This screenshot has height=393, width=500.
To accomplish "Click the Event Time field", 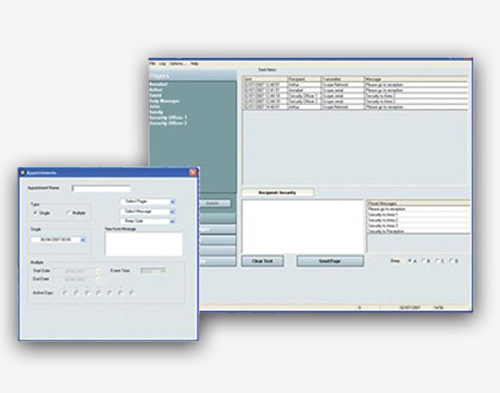I will click(x=153, y=271).
